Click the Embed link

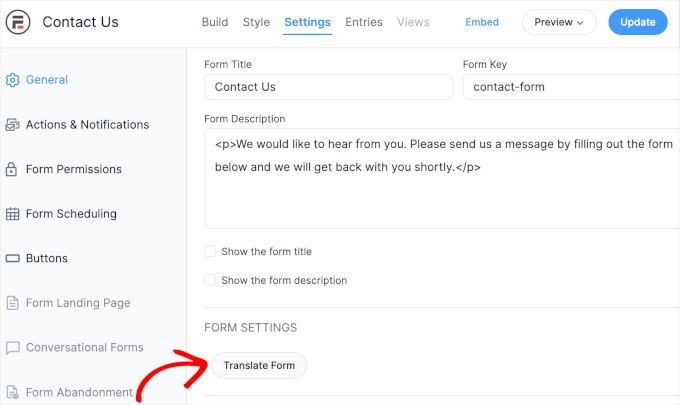coord(482,22)
